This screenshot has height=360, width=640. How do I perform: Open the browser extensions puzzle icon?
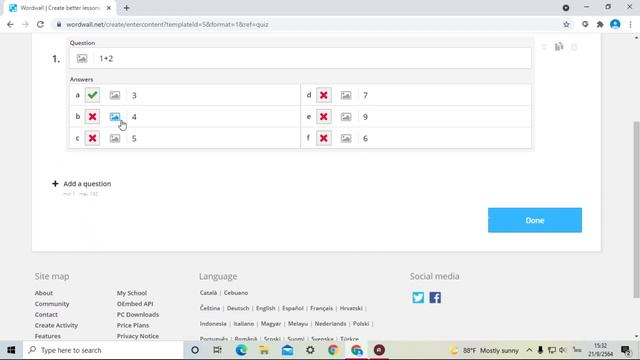(600, 24)
